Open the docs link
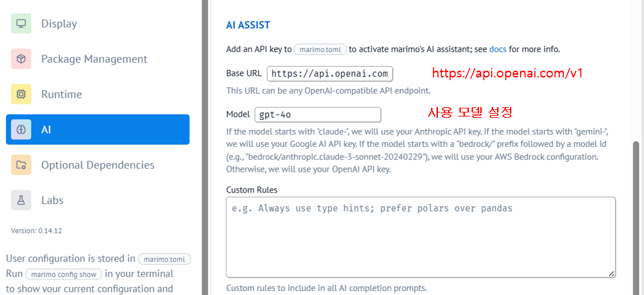The image size is (644, 295). click(498, 49)
